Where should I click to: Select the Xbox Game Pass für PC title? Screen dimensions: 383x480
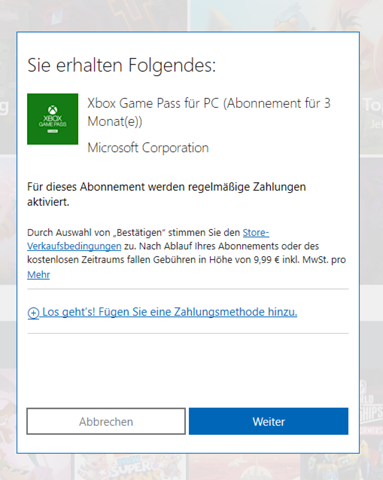209,112
